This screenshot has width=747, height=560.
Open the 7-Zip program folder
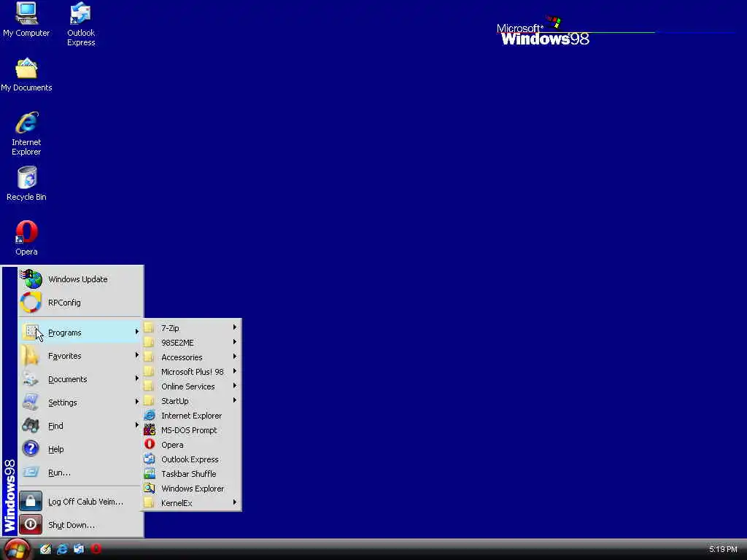pyautogui.click(x=191, y=327)
